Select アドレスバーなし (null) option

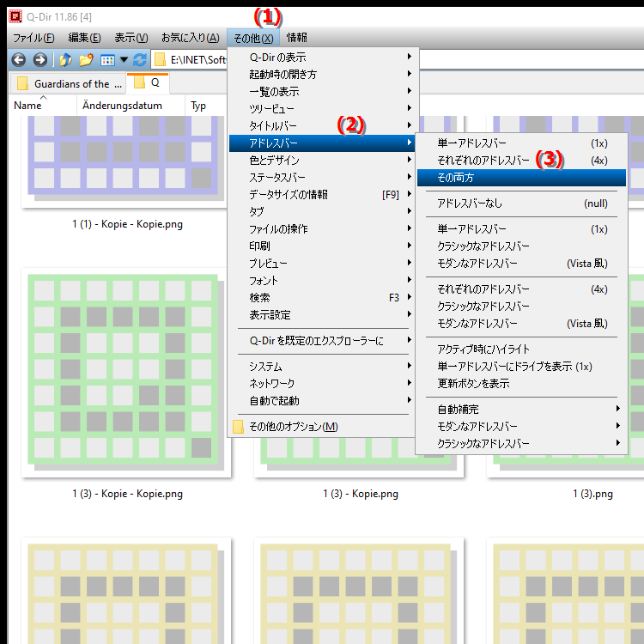coord(521,204)
